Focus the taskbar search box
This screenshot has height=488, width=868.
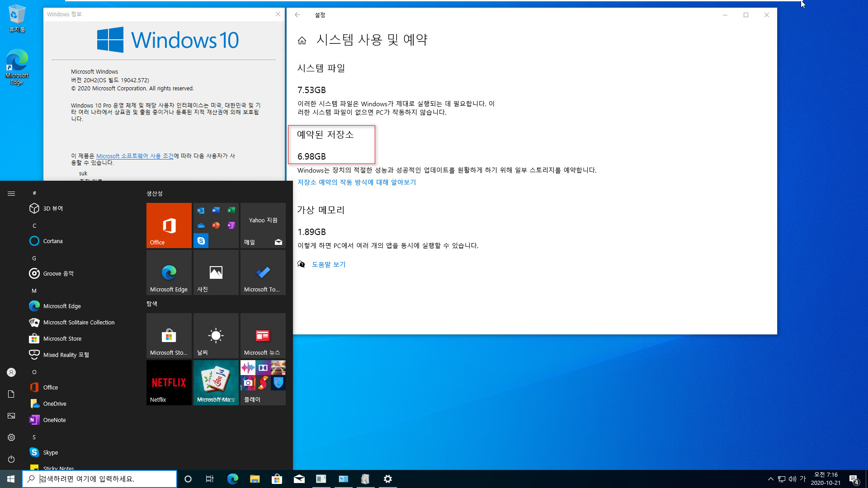pyautogui.click(x=99, y=479)
